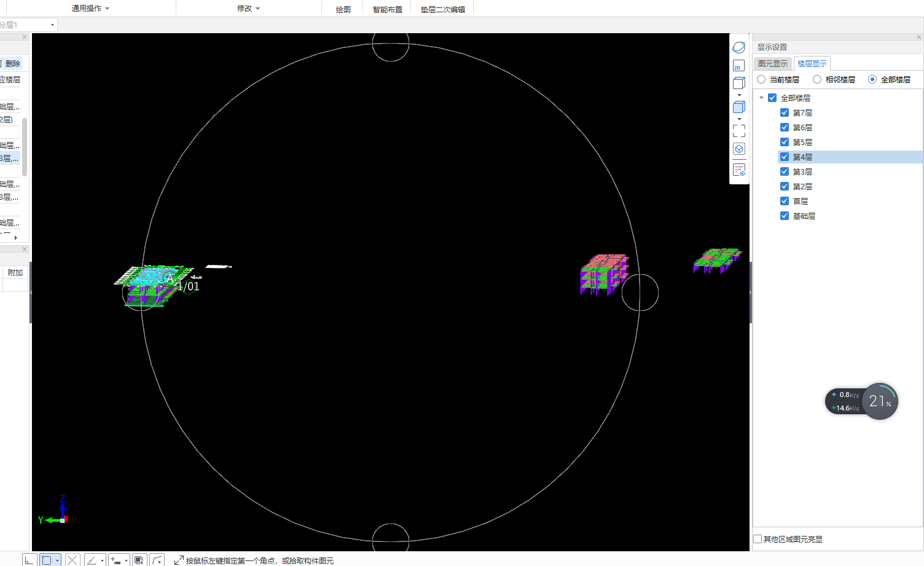Toggle the 第5层 checkbox

pyautogui.click(x=785, y=142)
